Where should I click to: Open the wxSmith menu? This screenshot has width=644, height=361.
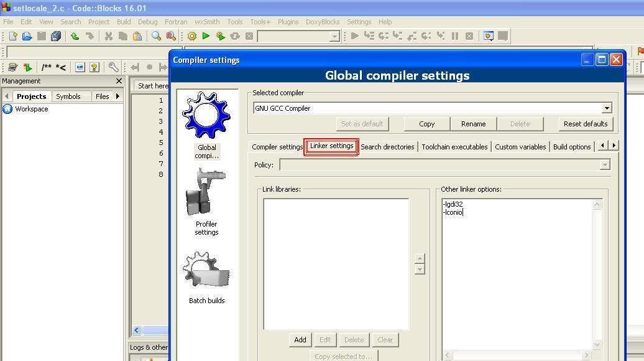207,22
